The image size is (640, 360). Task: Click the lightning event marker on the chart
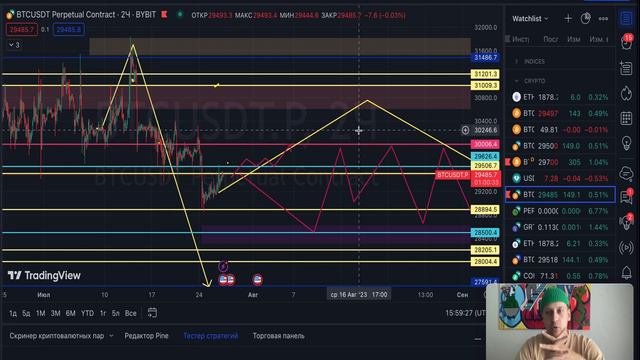[223, 267]
